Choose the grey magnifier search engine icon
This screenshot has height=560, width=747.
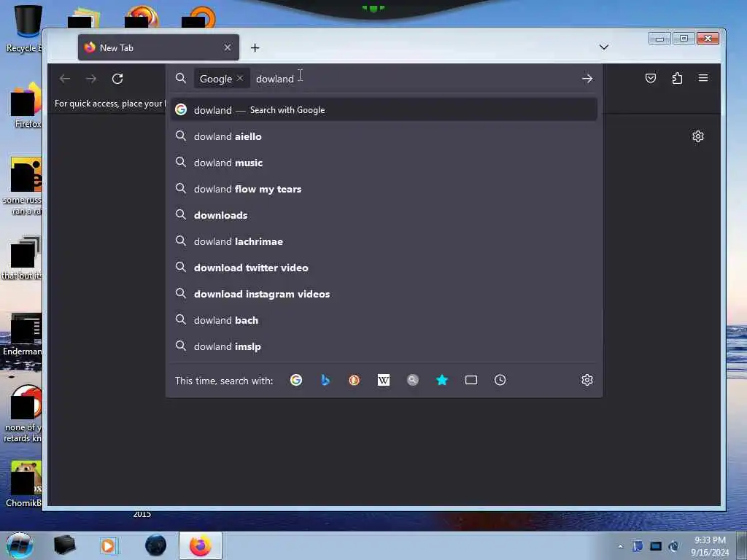tap(413, 380)
